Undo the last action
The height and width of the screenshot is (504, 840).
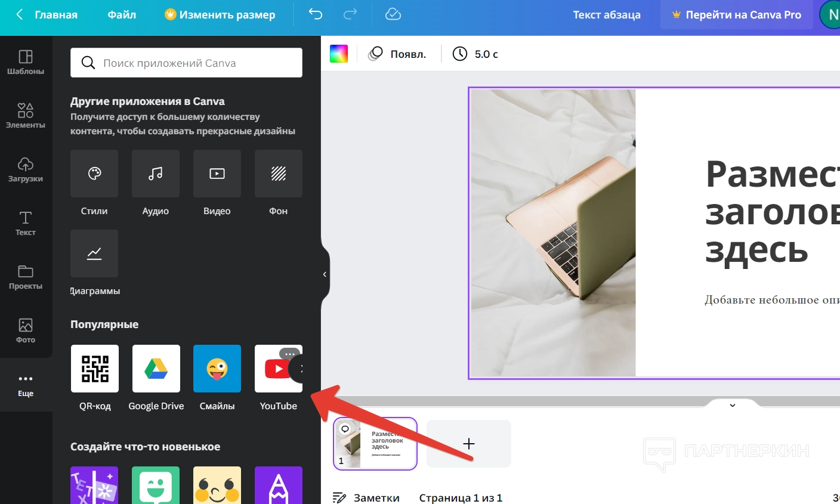click(x=316, y=14)
